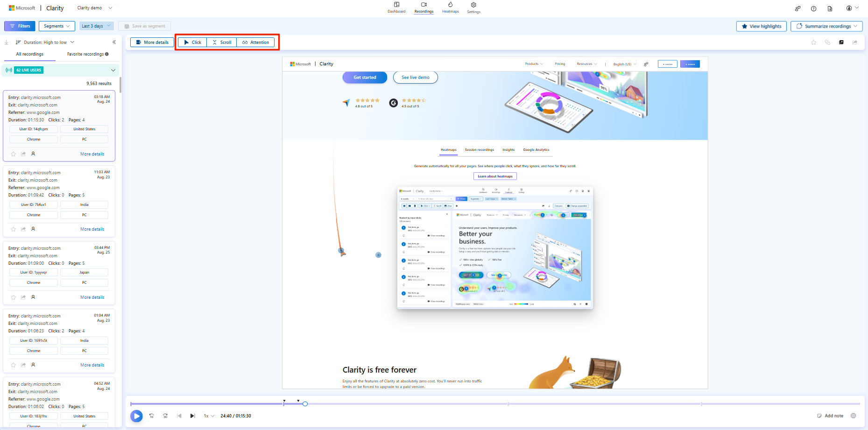Screen dimensions: 868x430
Task: Skip forward 30 seconds in the recording
Action: pos(165,416)
